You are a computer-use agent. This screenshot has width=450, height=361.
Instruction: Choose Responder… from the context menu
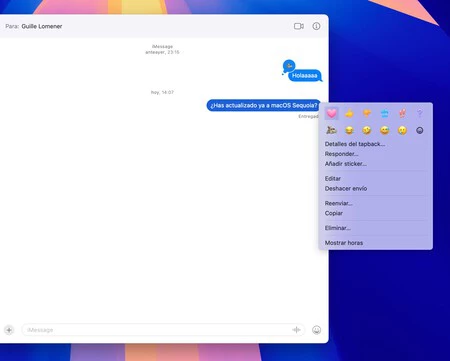pyautogui.click(x=341, y=154)
